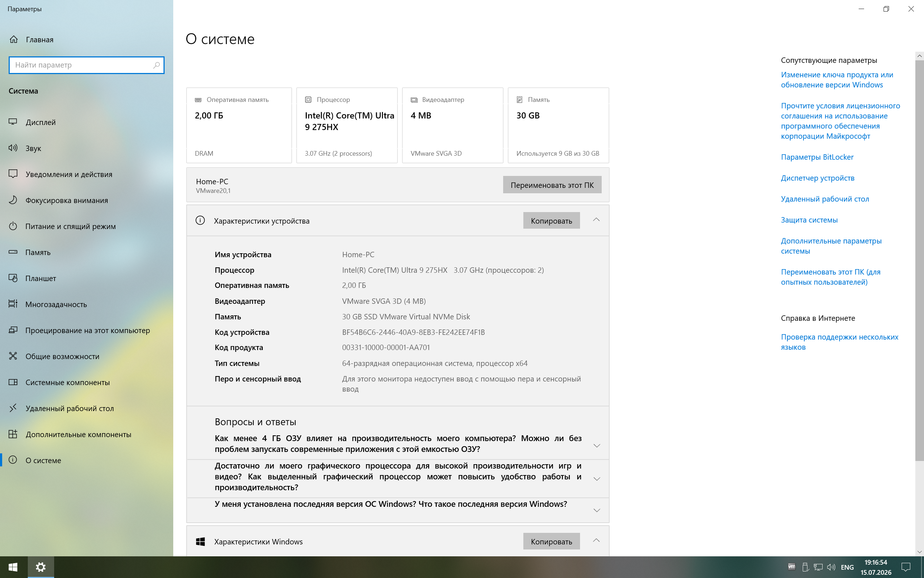Click the graphics icon on the Видеоадаптер card
Image resolution: width=924 pixels, height=578 pixels.
[x=414, y=100]
